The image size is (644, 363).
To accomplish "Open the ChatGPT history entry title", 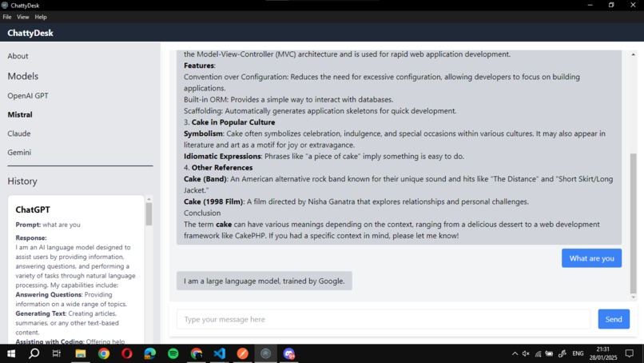I will click(33, 209).
